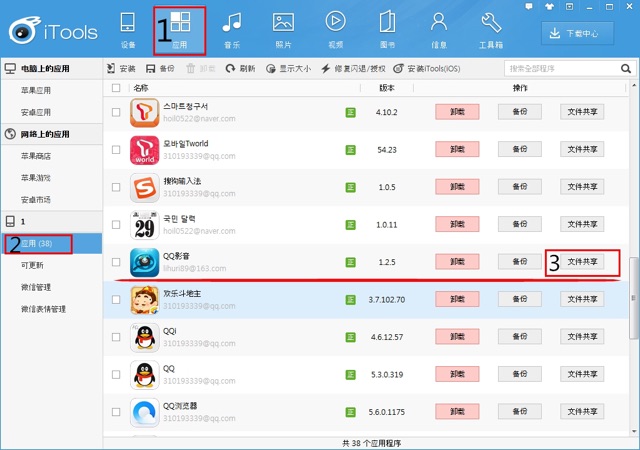Click the 국민 달력 calendar app icon
The width and height of the screenshot is (640, 450).
pos(144,225)
